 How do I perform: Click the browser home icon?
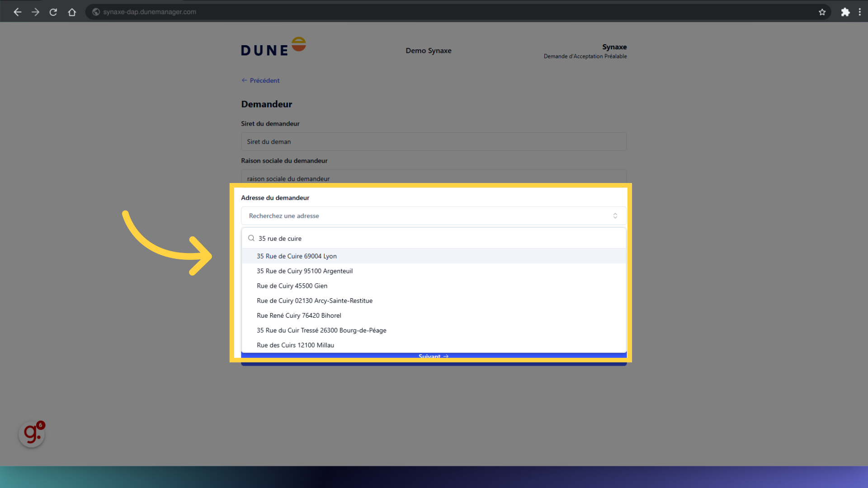(x=72, y=12)
